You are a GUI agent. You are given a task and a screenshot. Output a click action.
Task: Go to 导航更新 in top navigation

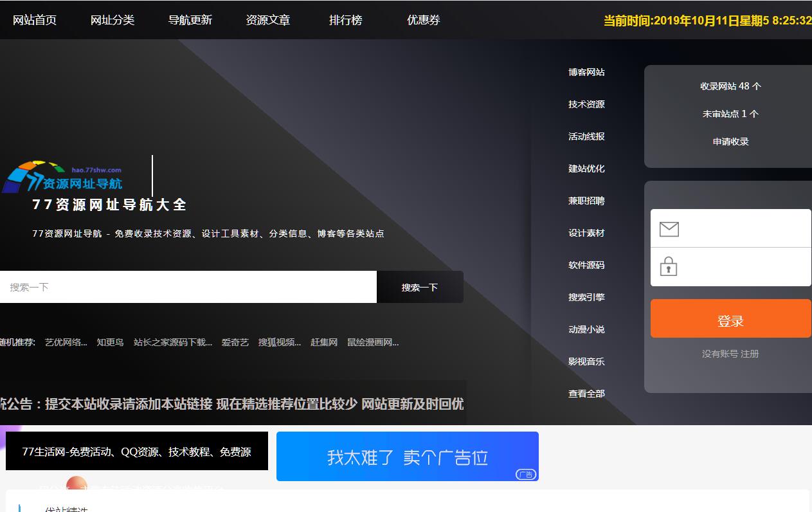click(x=190, y=20)
